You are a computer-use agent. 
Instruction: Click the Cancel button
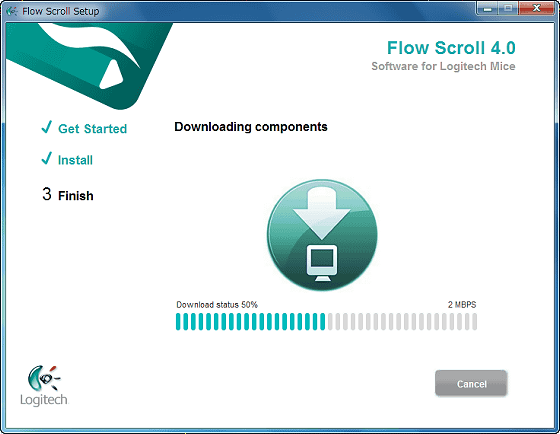pyautogui.click(x=471, y=383)
